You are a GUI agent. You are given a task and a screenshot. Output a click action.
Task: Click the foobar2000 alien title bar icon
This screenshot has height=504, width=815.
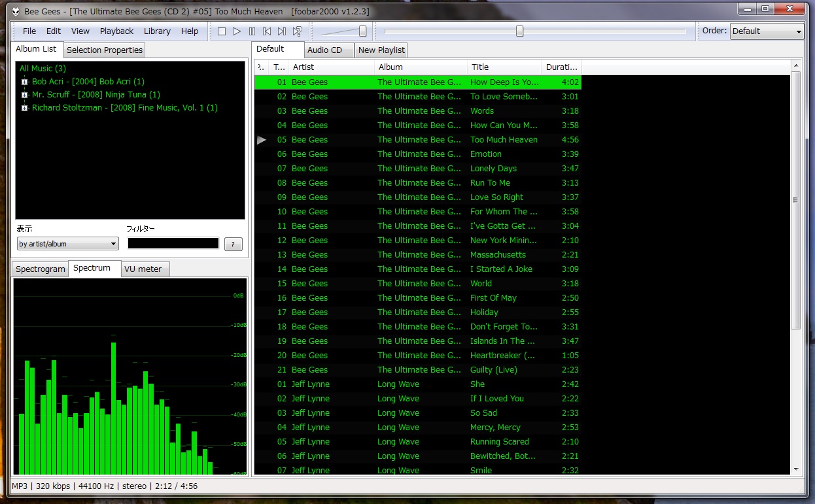pos(16,11)
